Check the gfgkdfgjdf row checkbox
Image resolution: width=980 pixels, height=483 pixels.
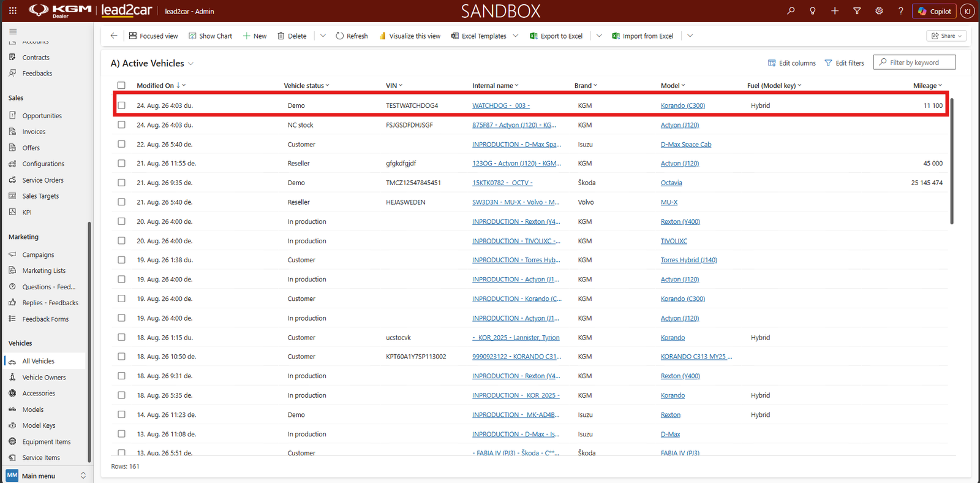click(121, 164)
